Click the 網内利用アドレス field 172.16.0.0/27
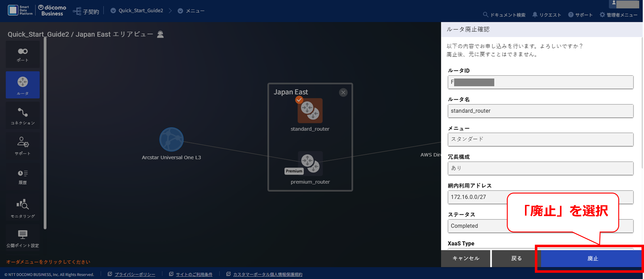 click(x=541, y=197)
